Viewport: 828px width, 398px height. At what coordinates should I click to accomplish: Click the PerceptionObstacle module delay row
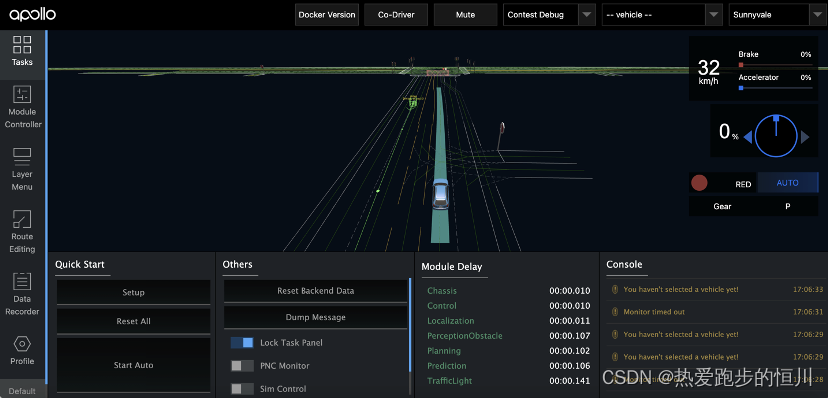tap(509, 336)
